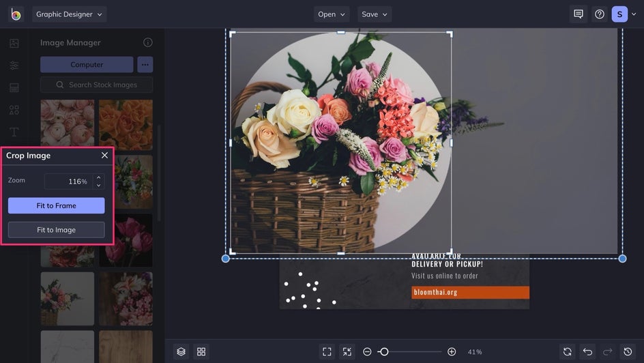
Task: Click the reset rotate arrows icon
Action: (x=568, y=352)
